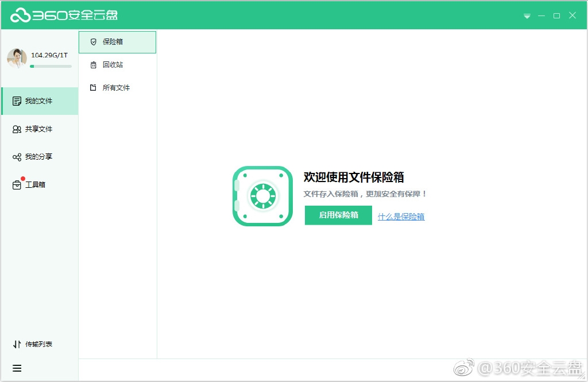Select the 保险箱 shield icon
The height and width of the screenshot is (382, 588).
coord(94,42)
